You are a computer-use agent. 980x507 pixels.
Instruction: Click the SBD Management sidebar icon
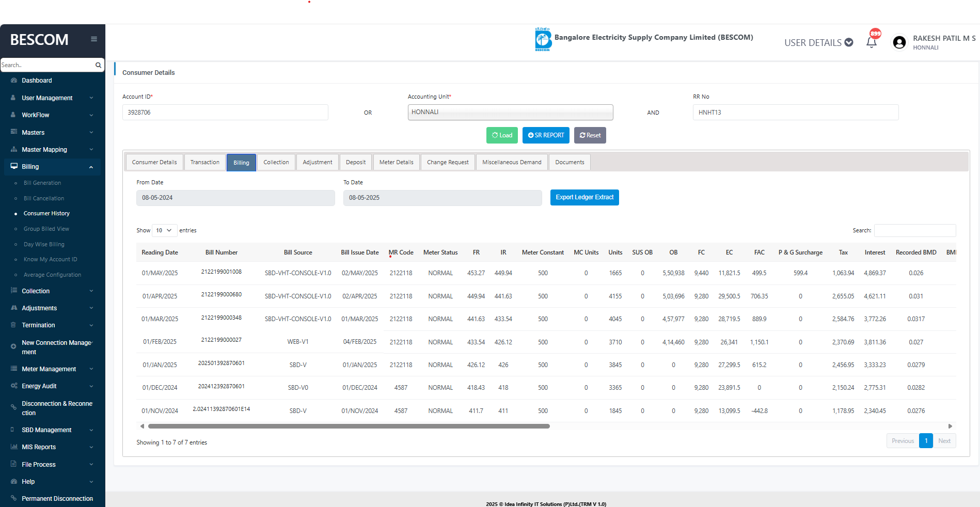(x=12, y=430)
